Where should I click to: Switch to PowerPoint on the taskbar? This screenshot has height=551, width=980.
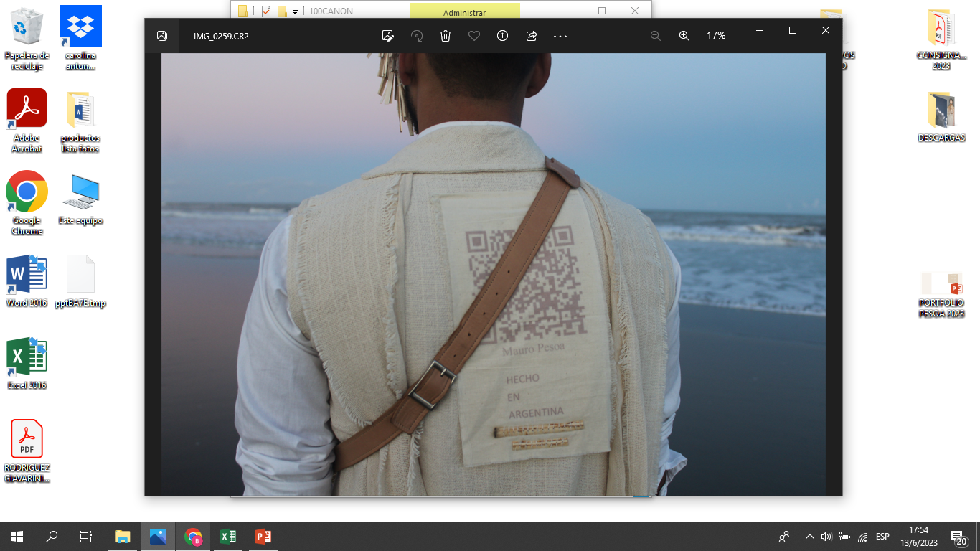[263, 537]
